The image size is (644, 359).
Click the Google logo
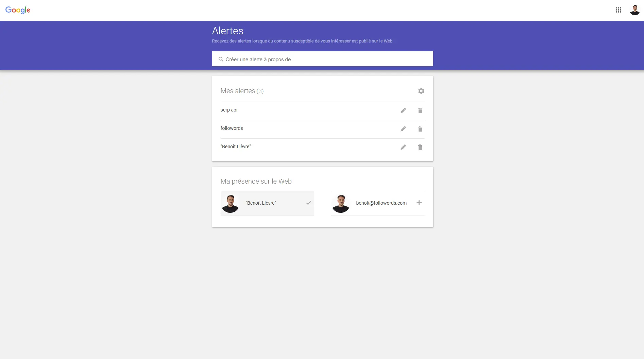pos(18,10)
